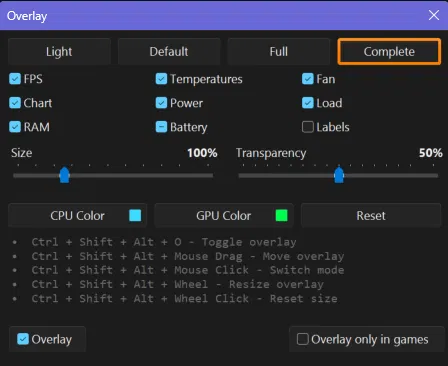The image size is (448, 366).
Task: Close the Overlay window
Action: (434, 15)
